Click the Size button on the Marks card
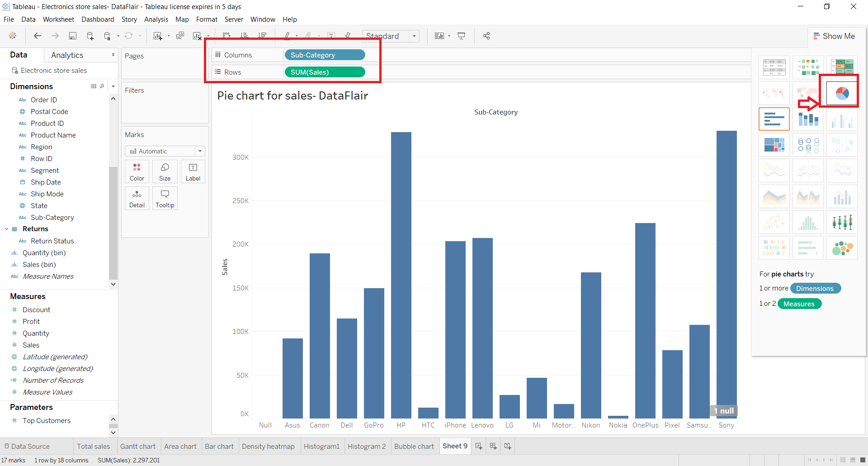This screenshot has height=466, width=868. (165, 171)
